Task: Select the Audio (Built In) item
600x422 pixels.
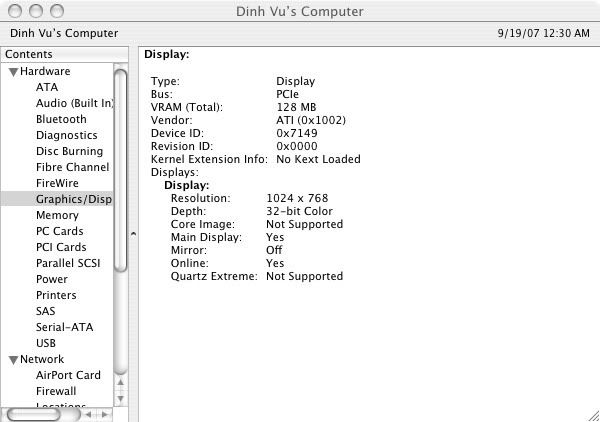Action: pyautogui.click(x=74, y=103)
